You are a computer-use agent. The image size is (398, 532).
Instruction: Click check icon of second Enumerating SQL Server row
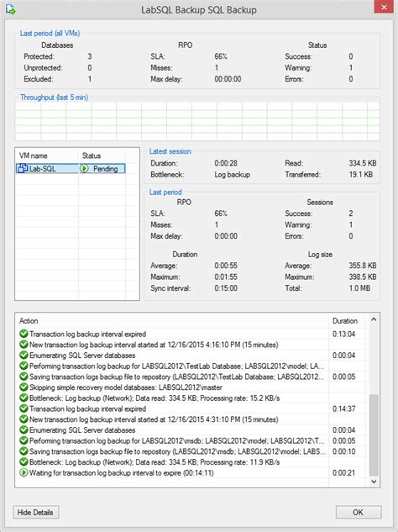(x=24, y=430)
